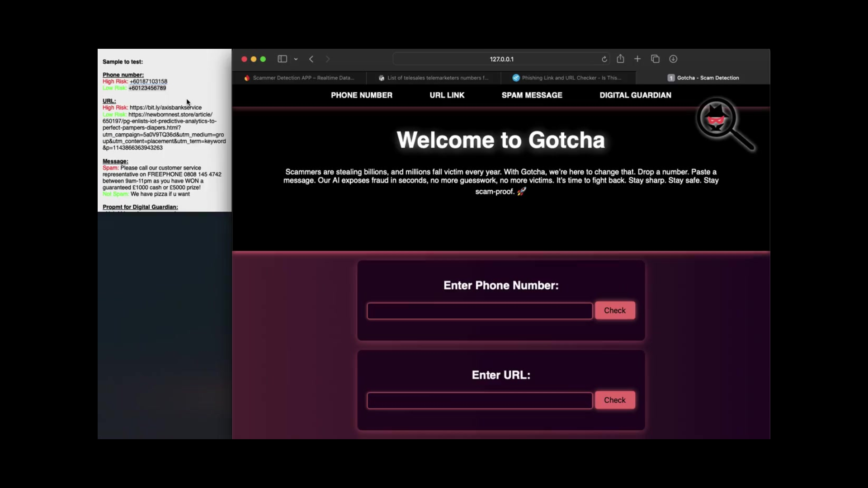Open the SPAM MESSAGE nav link

532,95
